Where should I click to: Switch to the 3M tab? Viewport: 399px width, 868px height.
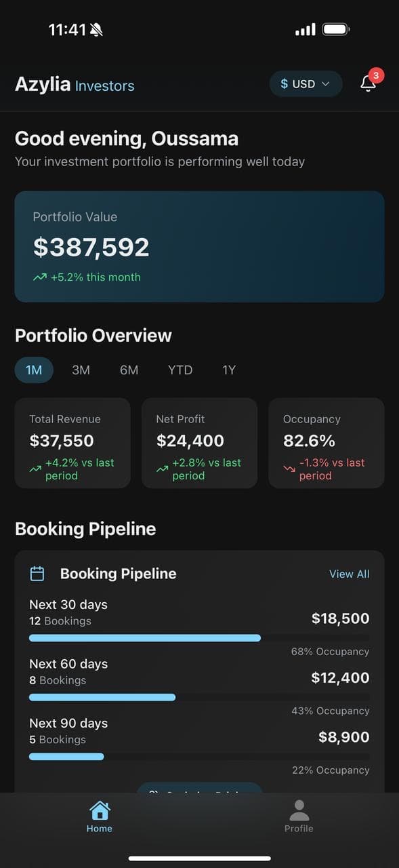pyautogui.click(x=81, y=370)
